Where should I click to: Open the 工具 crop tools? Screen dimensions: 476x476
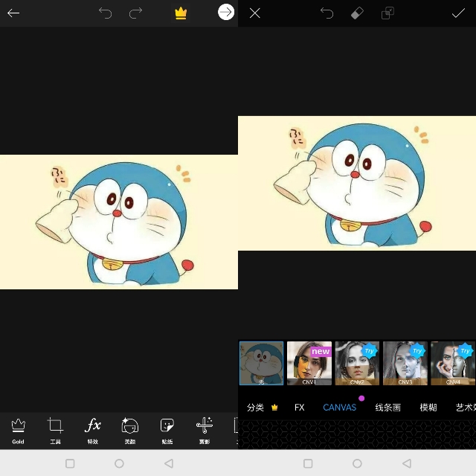(x=55, y=431)
